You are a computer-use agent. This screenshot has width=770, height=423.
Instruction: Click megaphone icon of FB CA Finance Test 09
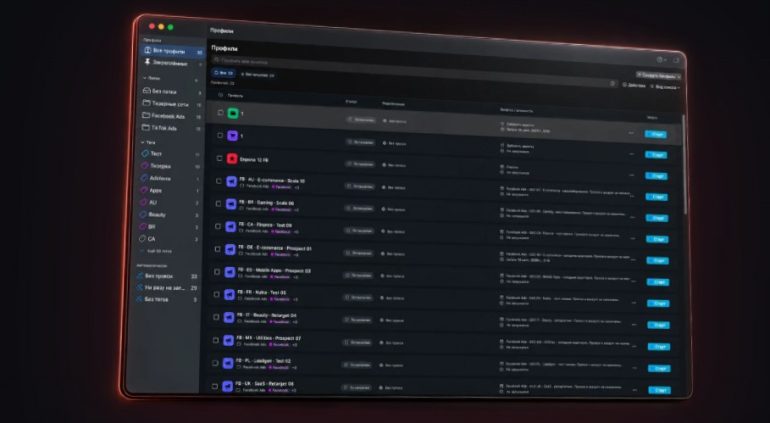point(230,226)
